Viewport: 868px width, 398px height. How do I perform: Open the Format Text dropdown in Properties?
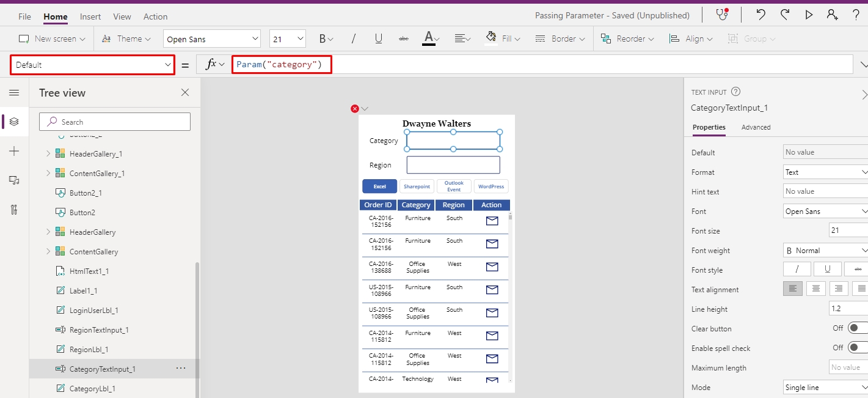[x=825, y=172]
